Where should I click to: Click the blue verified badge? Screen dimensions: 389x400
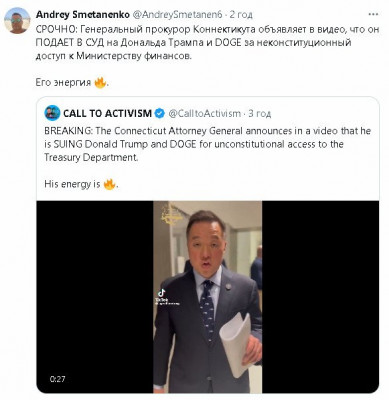pyautogui.click(x=160, y=113)
